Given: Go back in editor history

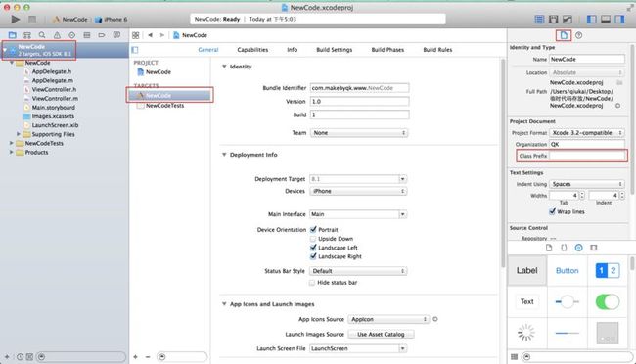Looking at the screenshot, I should coord(150,35).
